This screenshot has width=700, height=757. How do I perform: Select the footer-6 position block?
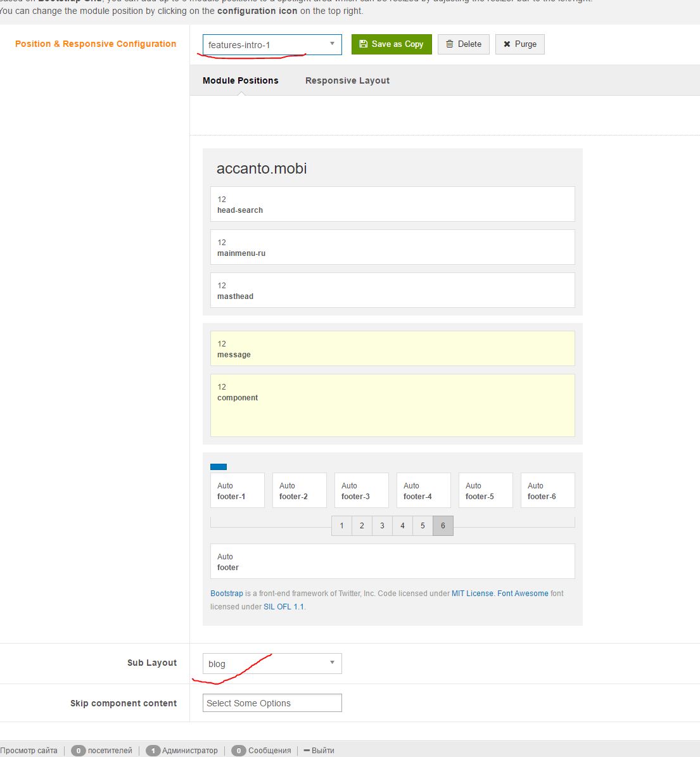pos(548,490)
